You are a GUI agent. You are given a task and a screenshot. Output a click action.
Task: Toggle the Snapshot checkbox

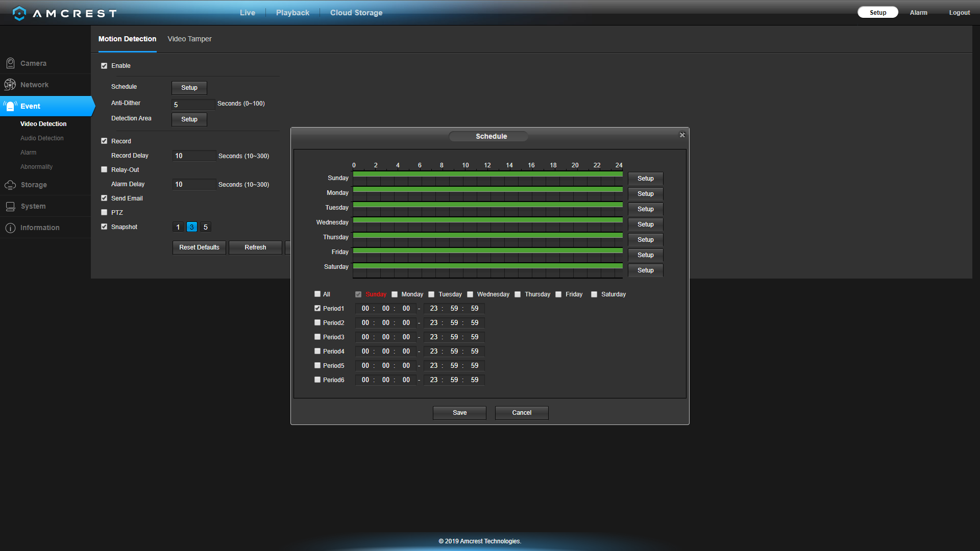(x=104, y=227)
